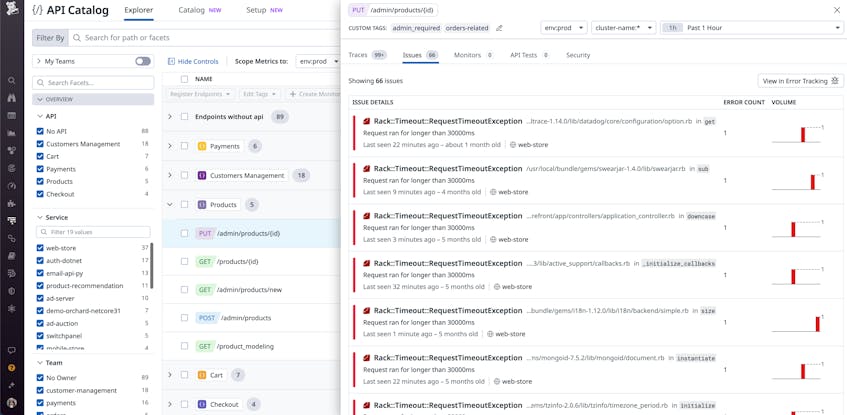This screenshot has width=847, height=415.
Task: Switch to the Setup tab
Action: pos(264,10)
